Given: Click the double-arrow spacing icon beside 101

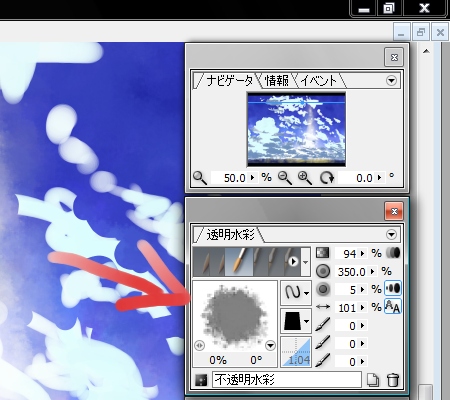Looking at the screenshot, I should pos(323,307).
